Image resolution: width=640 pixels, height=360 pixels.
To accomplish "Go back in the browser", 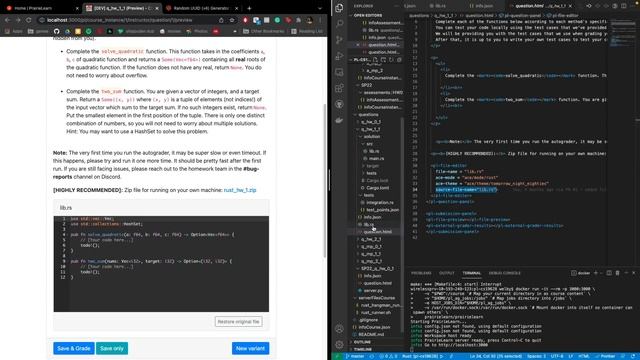I will pyautogui.click(x=7, y=20).
